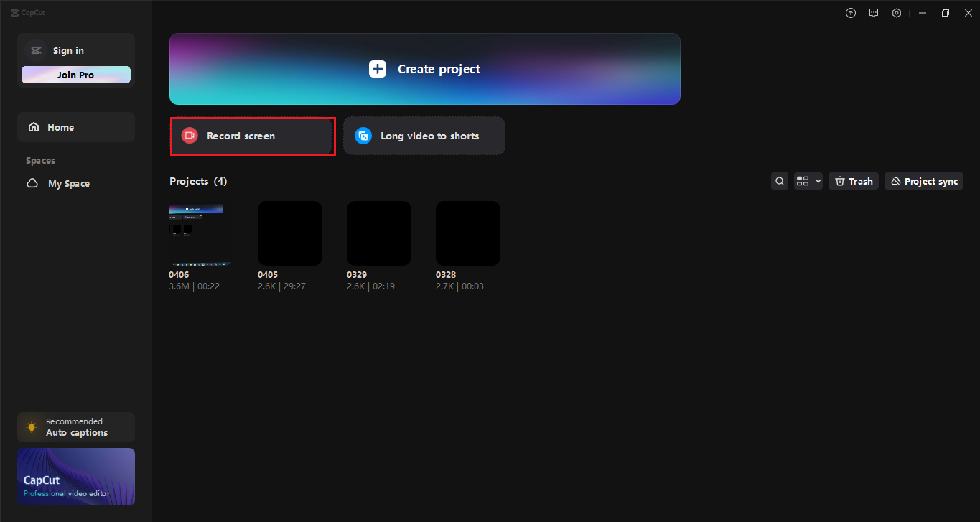This screenshot has height=522, width=980.
Task: Open CapCut settings gear
Action: coord(896,12)
